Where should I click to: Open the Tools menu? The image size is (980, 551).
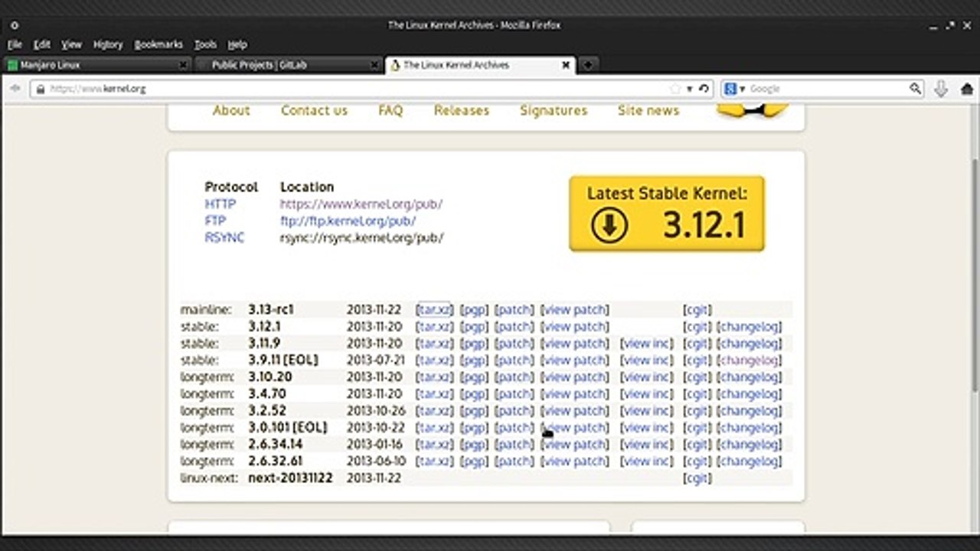click(205, 44)
